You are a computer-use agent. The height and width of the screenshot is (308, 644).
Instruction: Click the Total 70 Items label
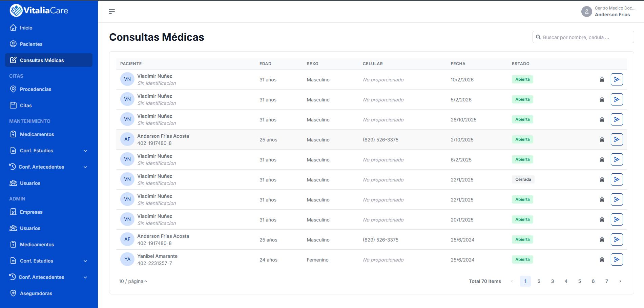(485, 281)
